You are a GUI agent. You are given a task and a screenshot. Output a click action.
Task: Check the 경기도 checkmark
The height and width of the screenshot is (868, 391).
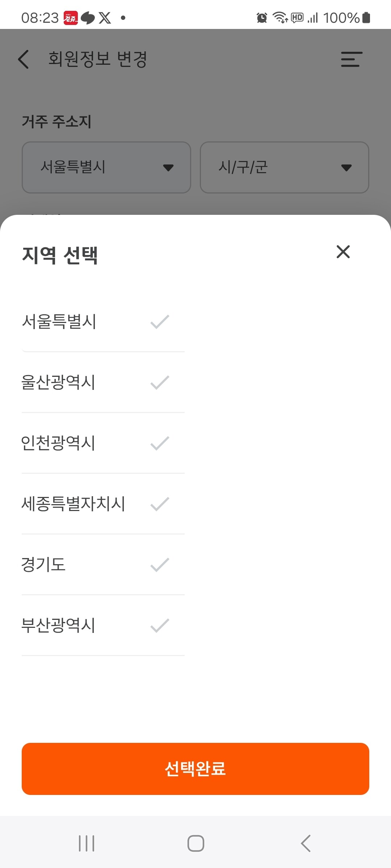[x=160, y=565]
